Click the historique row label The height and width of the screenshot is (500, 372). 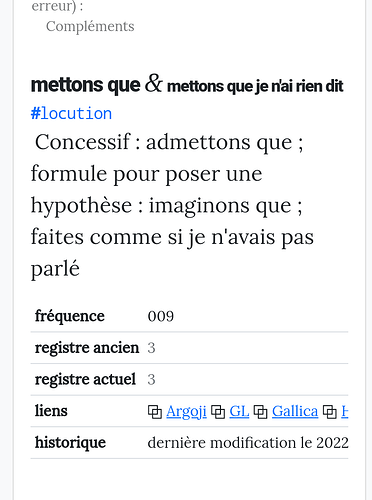(70, 443)
